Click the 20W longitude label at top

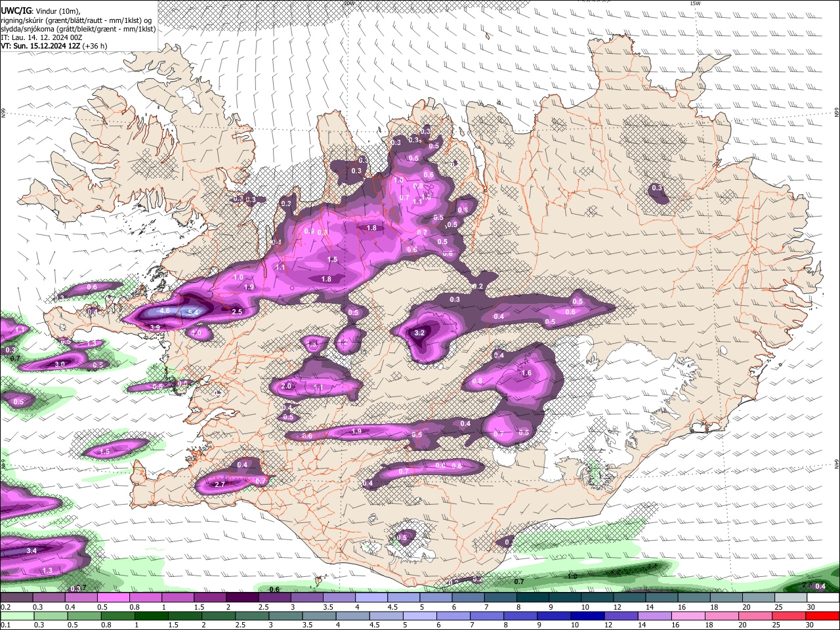[349, 3]
